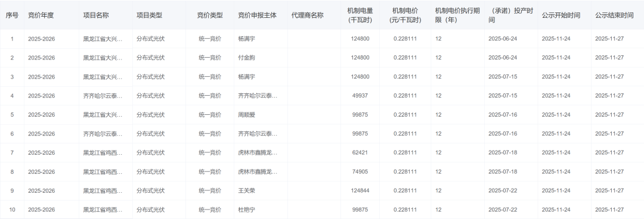Select applicant 付金朐 in row 2
Image resolution: width=644 pixels, height=219 pixels.
pyautogui.click(x=246, y=58)
